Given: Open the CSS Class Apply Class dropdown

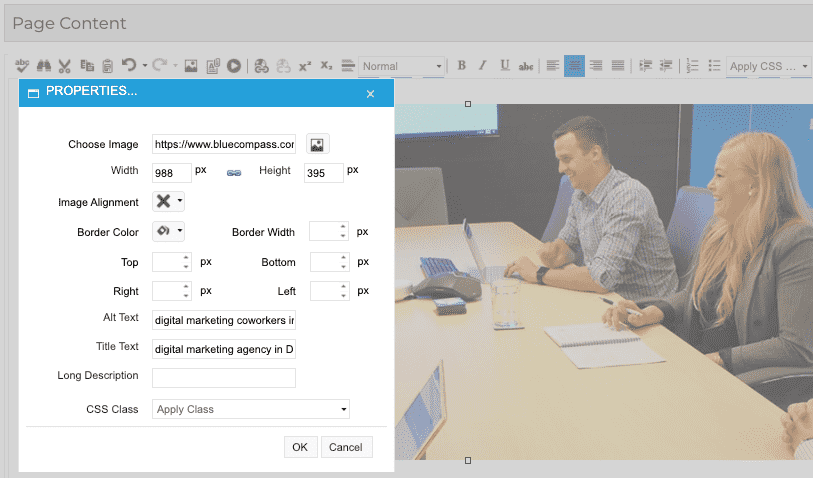Looking at the screenshot, I should [x=251, y=409].
